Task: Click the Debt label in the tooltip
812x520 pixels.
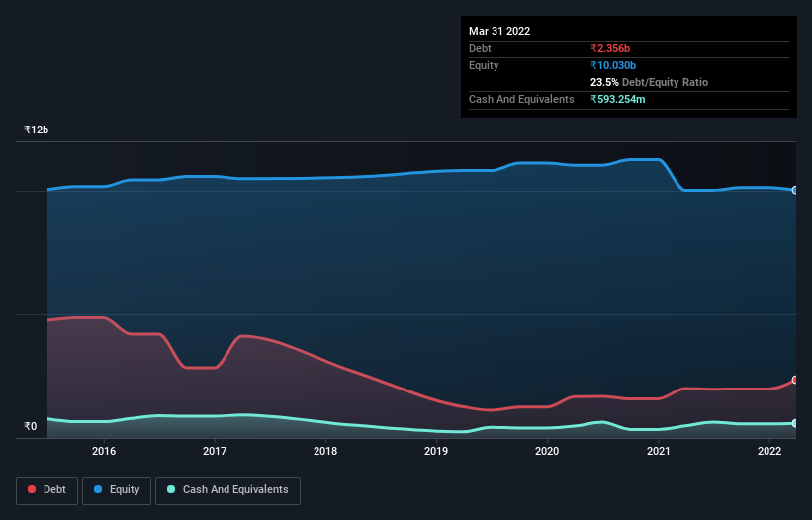Action: click(x=480, y=48)
